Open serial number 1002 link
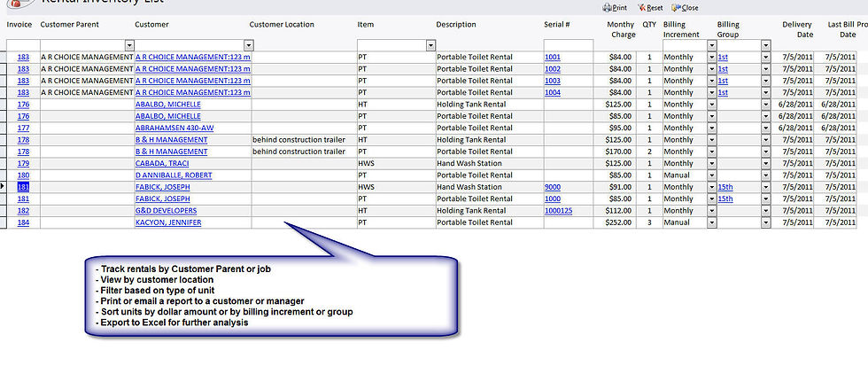 pyautogui.click(x=553, y=69)
